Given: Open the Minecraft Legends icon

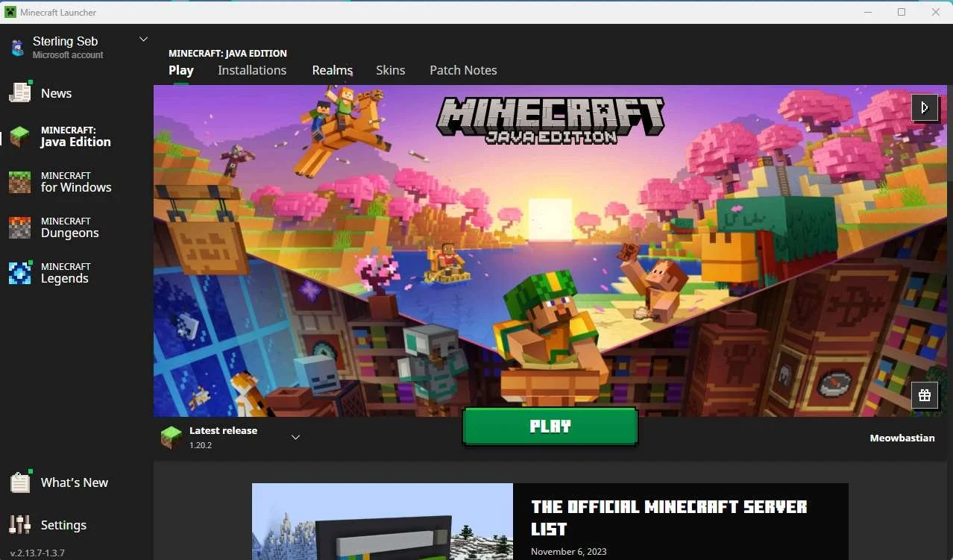Looking at the screenshot, I should (x=19, y=273).
